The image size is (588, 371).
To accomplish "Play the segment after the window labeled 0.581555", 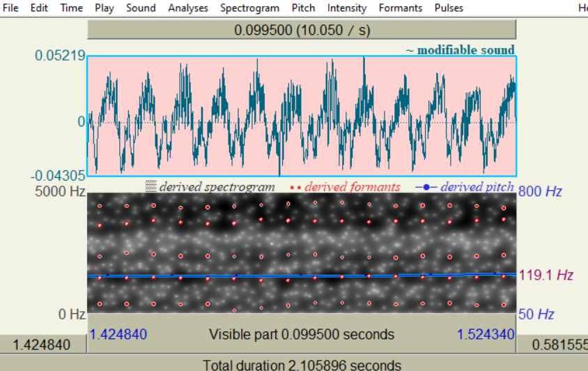I will point(552,344).
